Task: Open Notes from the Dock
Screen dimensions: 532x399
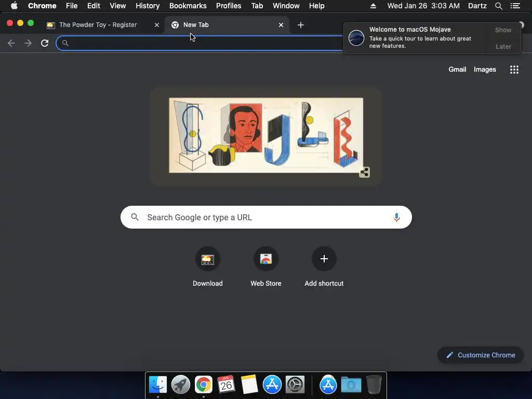Action: pos(249,385)
